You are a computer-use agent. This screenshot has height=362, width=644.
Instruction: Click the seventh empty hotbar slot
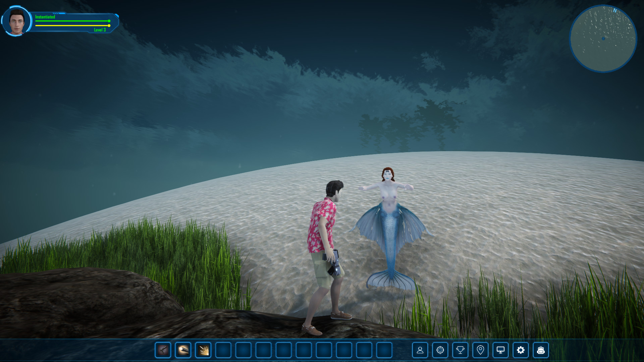[344, 350]
